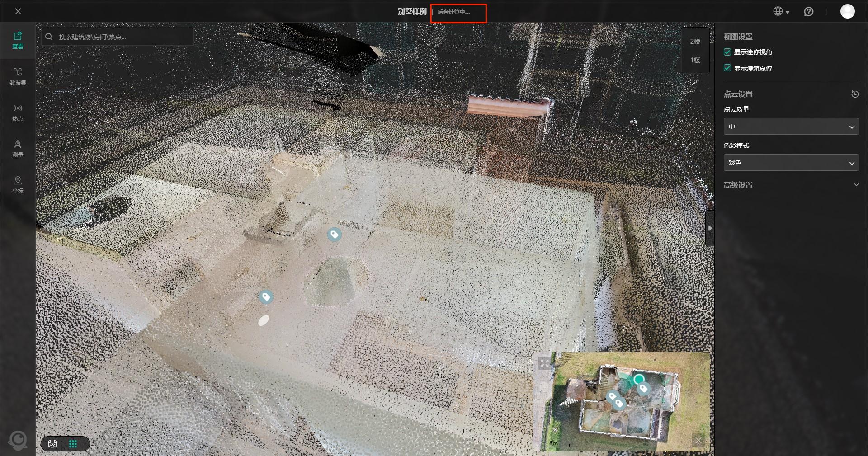Screen dimensions: 868x456
Task: Expand the minimap to fullscreen
Action: click(545, 363)
